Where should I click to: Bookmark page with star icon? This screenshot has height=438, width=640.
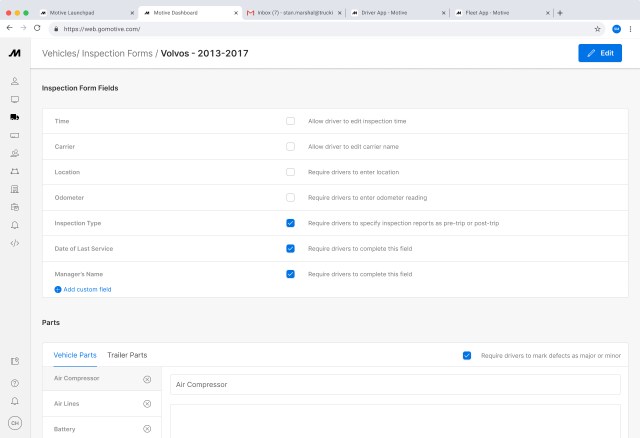pyautogui.click(x=598, y=29)
